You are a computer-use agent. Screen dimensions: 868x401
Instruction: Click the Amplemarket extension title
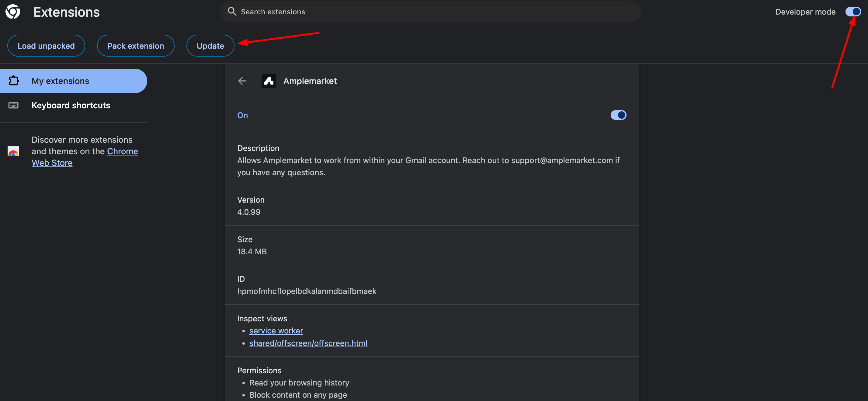coord(310,81)
